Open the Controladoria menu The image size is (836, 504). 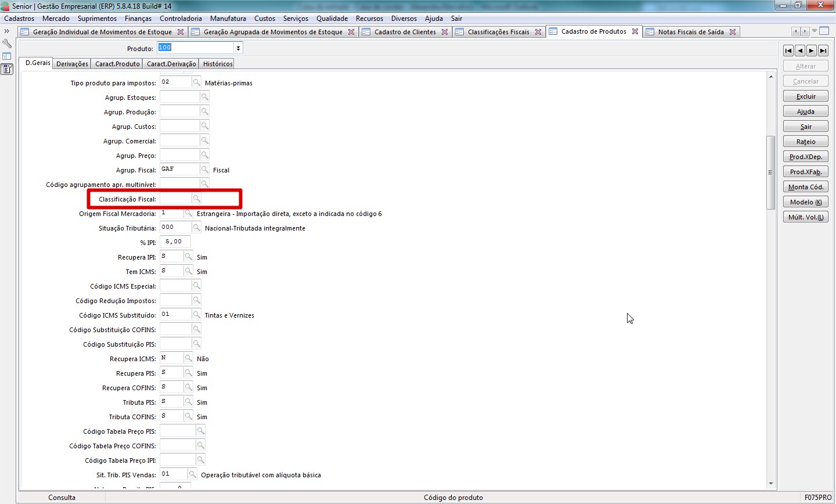pyautogui.click(x=181, y=19)
